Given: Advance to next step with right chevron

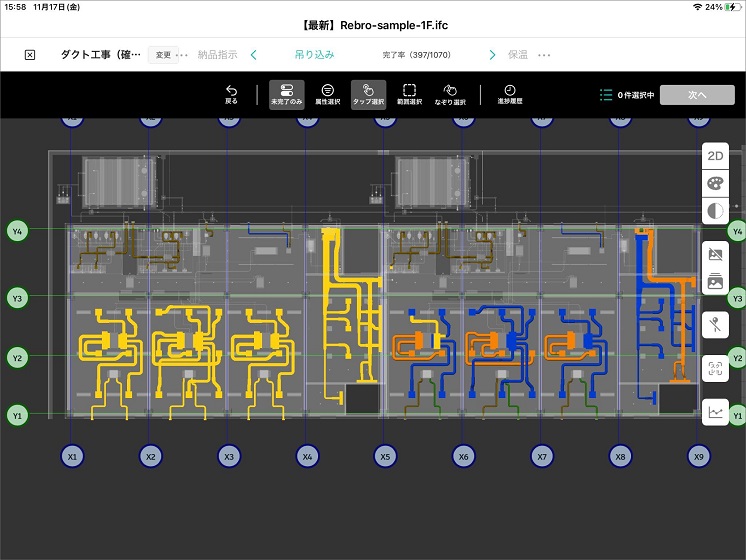Looking at the screenshot, I should point(492,55).
